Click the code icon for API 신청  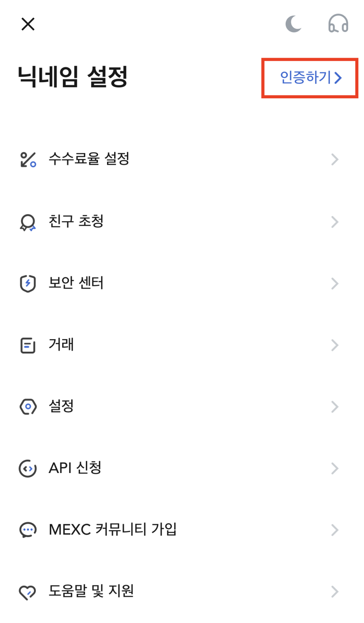tap(28, 468)
